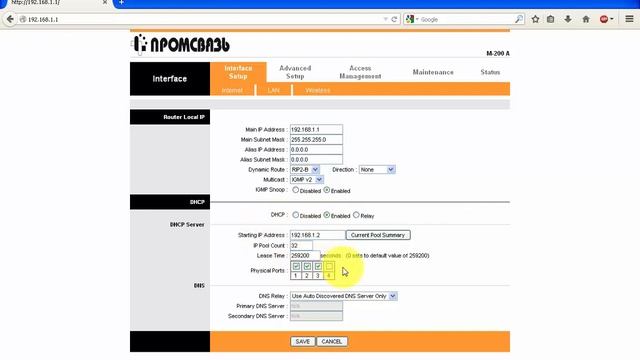The image size is (640, 360).
Task: Set DHCP to Relay
Action: pos(356,215)
